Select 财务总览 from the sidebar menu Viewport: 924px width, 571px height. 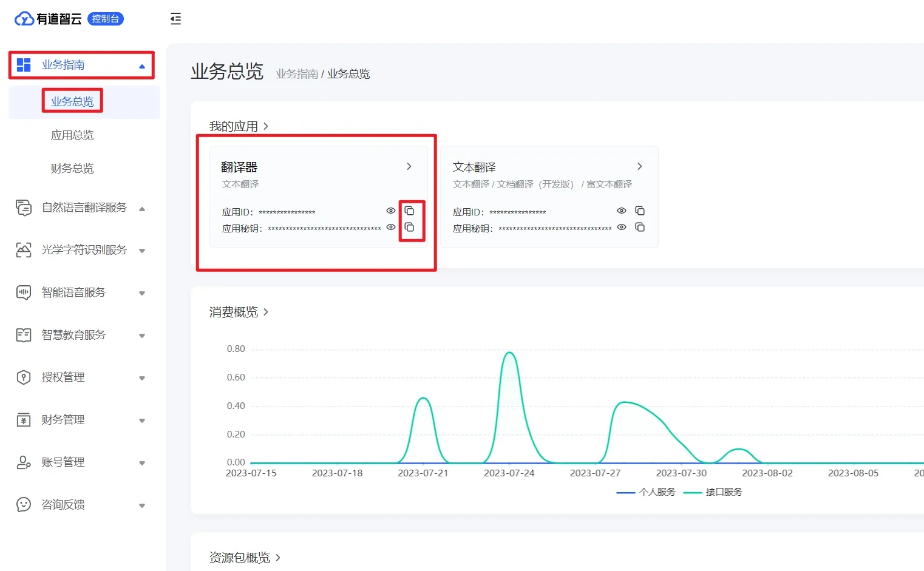(x=72, y=168)
